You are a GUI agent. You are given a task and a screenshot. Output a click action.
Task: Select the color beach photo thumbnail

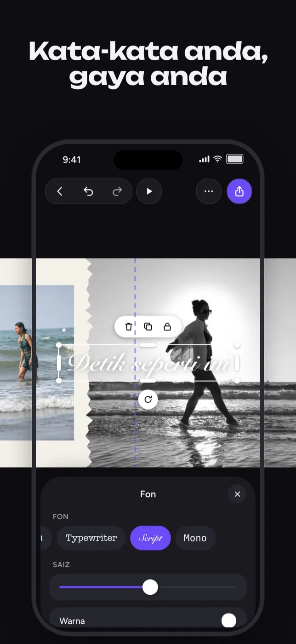point(37,363)
